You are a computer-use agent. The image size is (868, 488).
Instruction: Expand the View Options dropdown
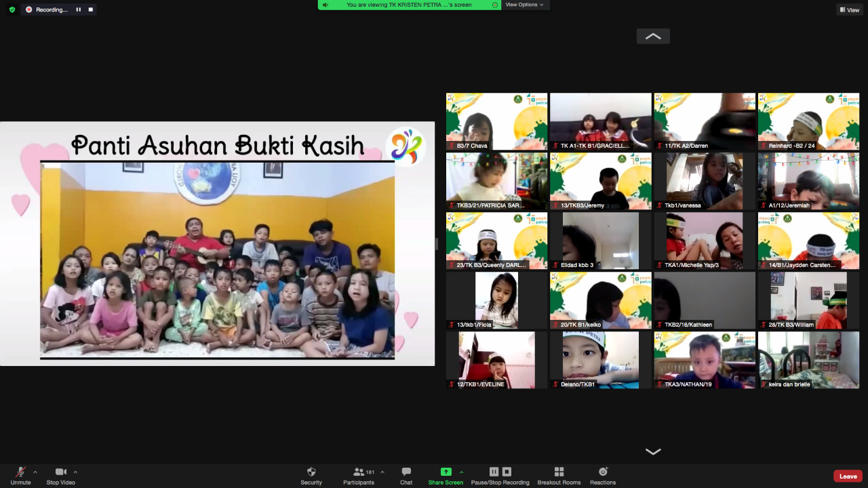[x=524, y=5]
